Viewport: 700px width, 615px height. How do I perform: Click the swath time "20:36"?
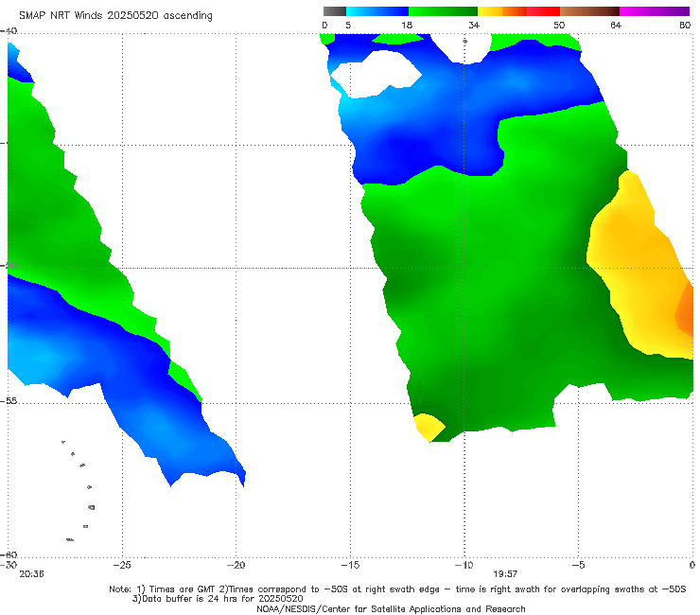pyautogui.click(x=31, y=574)
